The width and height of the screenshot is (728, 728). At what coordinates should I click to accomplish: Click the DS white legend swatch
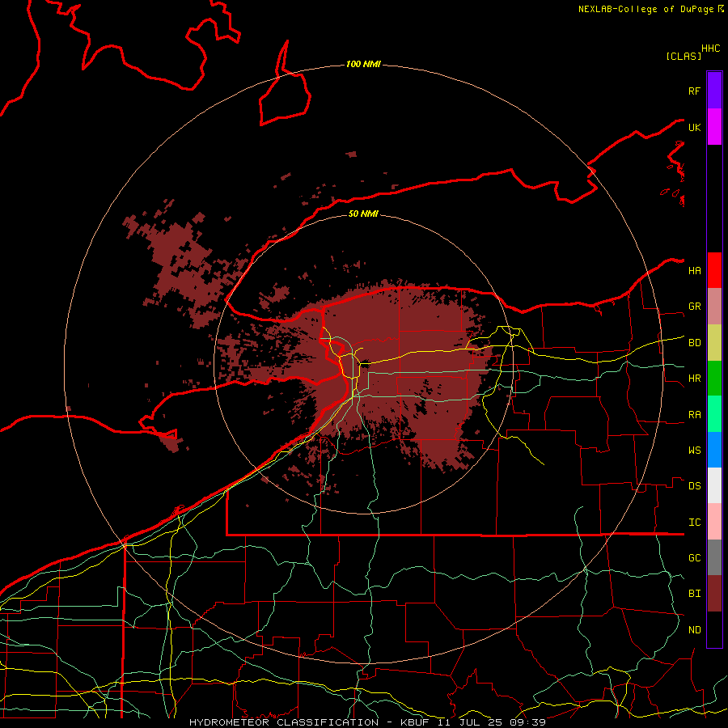[714, 485]
